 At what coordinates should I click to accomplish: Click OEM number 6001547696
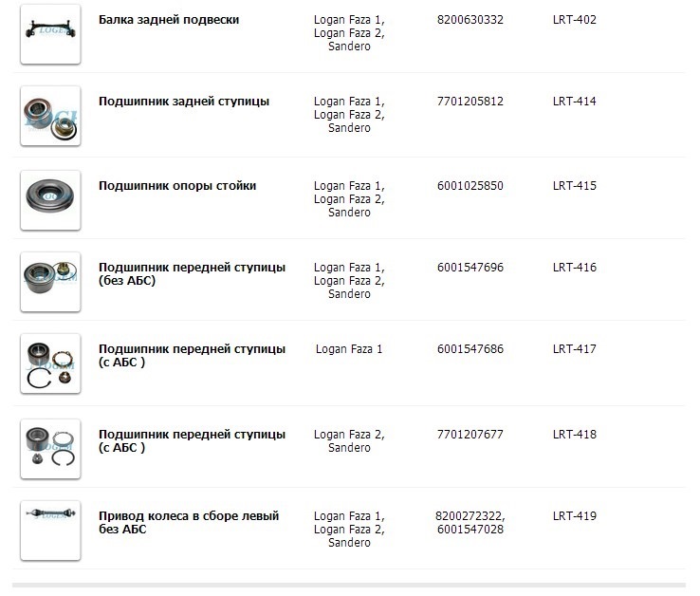pos(470,268)
